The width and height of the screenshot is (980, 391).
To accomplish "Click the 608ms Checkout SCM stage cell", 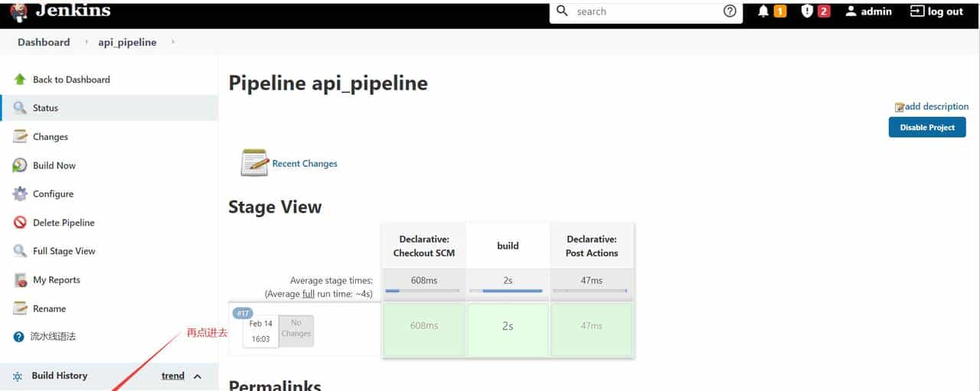I will 423,329.
